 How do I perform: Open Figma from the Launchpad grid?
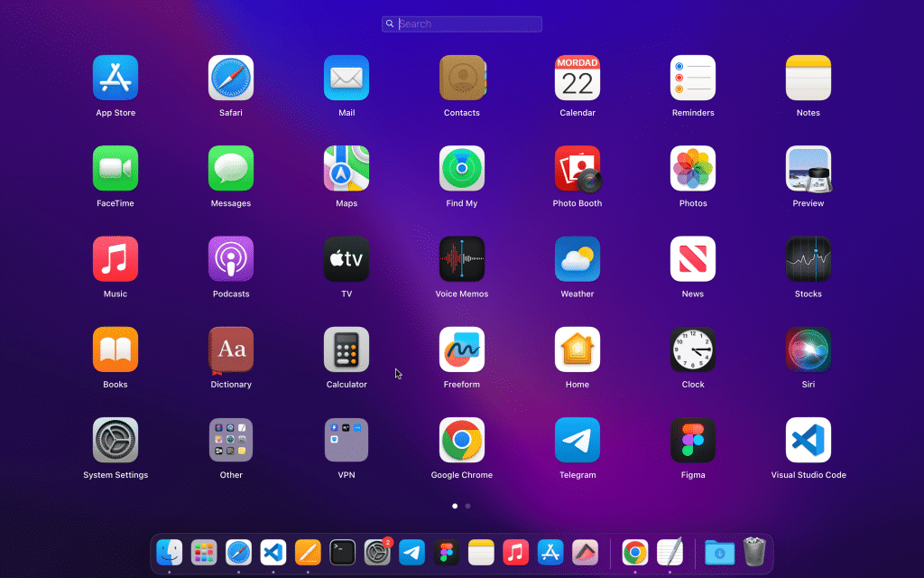pos(693,440)
